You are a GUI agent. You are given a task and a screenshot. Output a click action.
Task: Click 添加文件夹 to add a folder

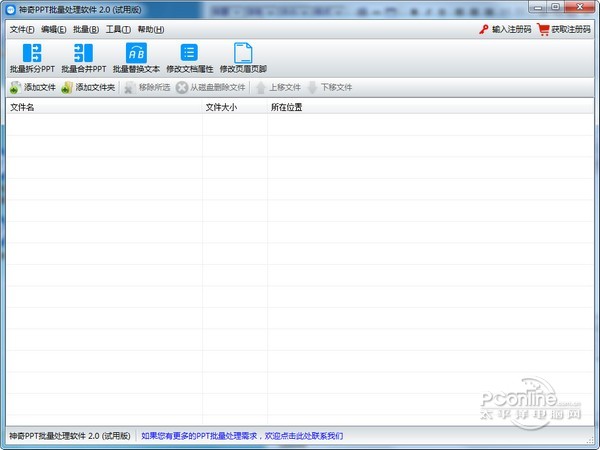88,87
